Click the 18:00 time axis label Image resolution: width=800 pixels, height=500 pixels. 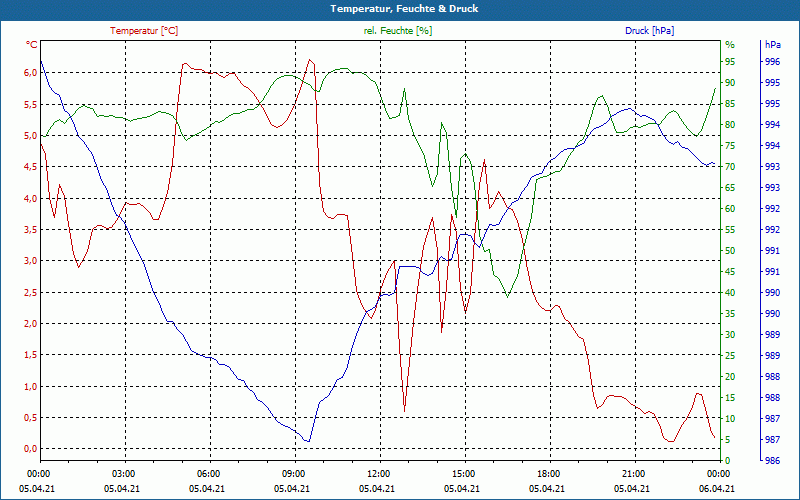tap(548, 473)
